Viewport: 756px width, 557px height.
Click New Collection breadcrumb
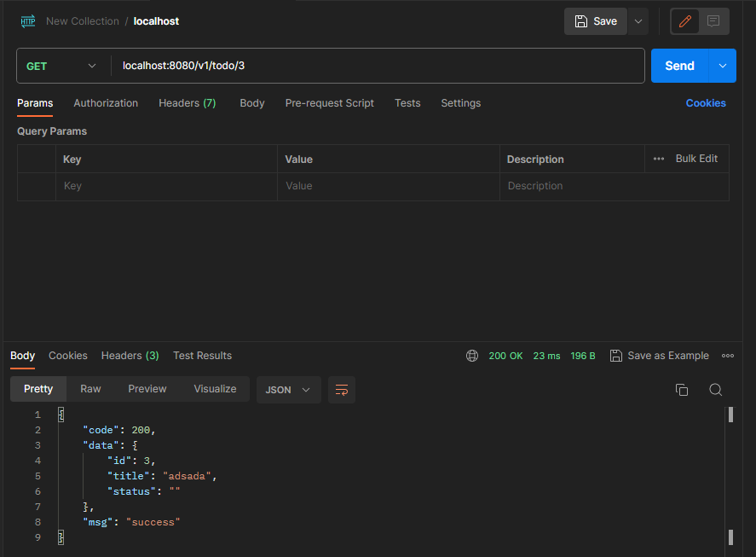[83, 21]
